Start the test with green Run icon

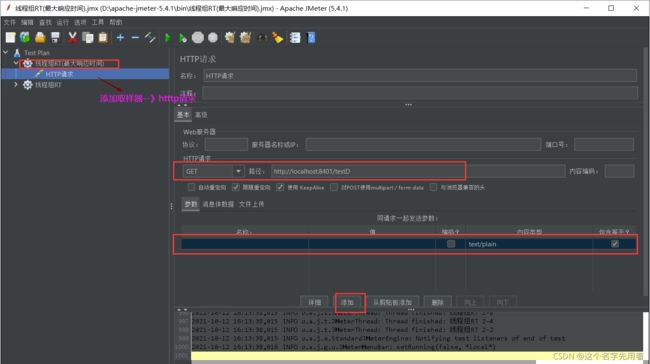pos(167,38)
